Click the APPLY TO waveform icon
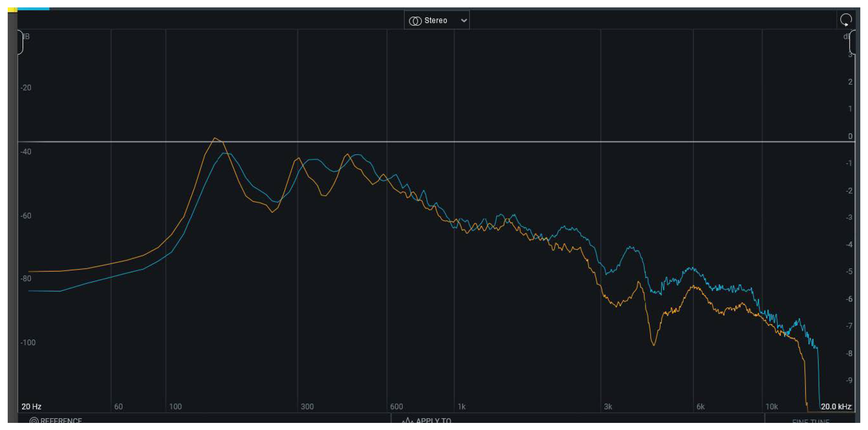Screen dimensions: 868x430 407,420
